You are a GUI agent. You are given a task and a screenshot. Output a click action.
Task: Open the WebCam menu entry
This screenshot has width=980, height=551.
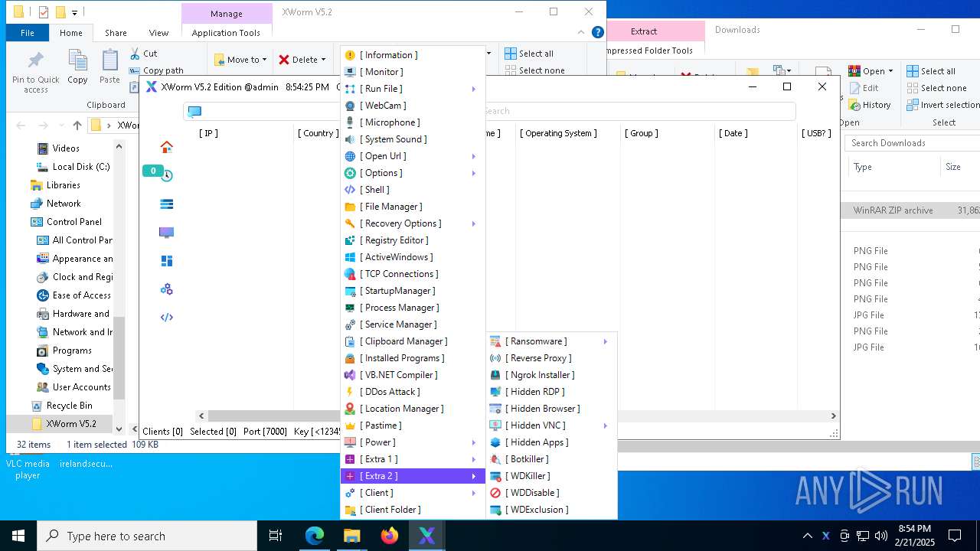coord(413,106)
